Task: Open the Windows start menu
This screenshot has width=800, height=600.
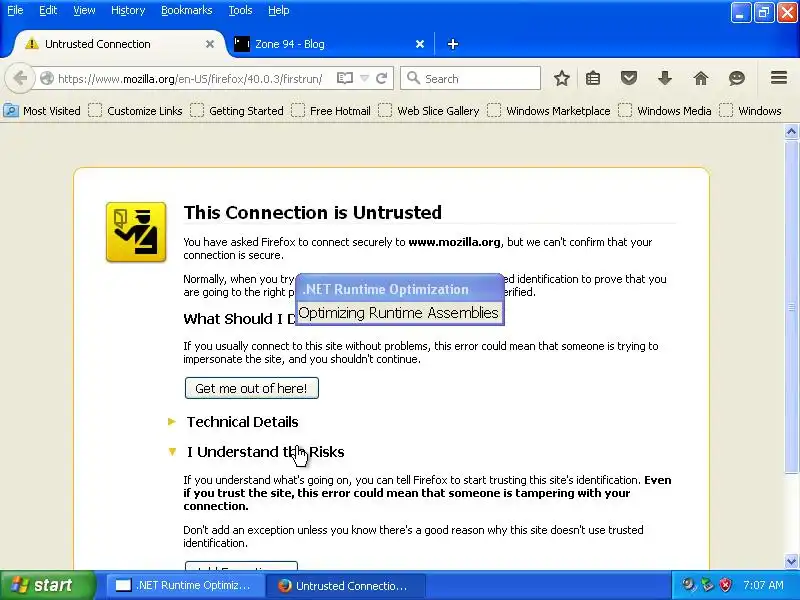Action: [47, 585]
